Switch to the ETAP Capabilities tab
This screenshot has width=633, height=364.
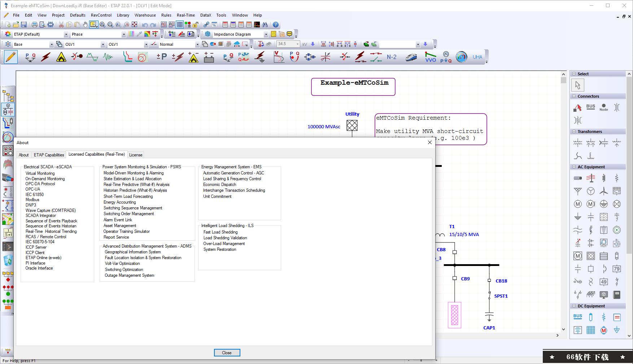(x=49, y=155)
